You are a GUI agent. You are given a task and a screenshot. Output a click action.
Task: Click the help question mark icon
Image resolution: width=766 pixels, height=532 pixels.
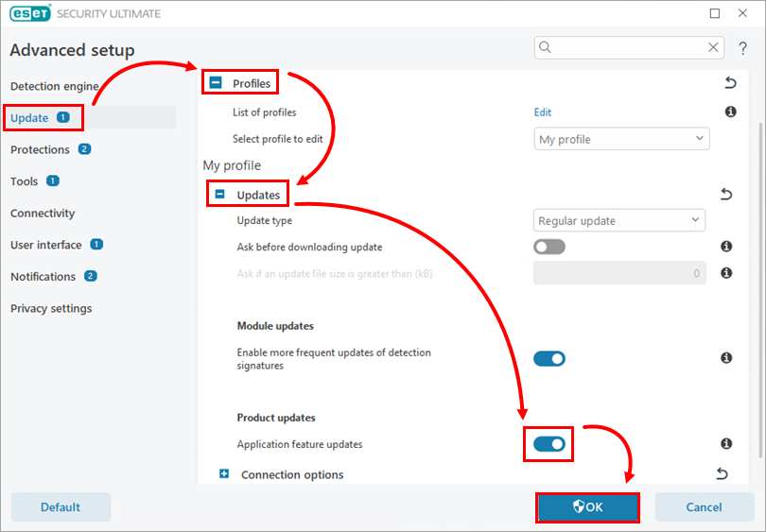click(x=743, y=48)
